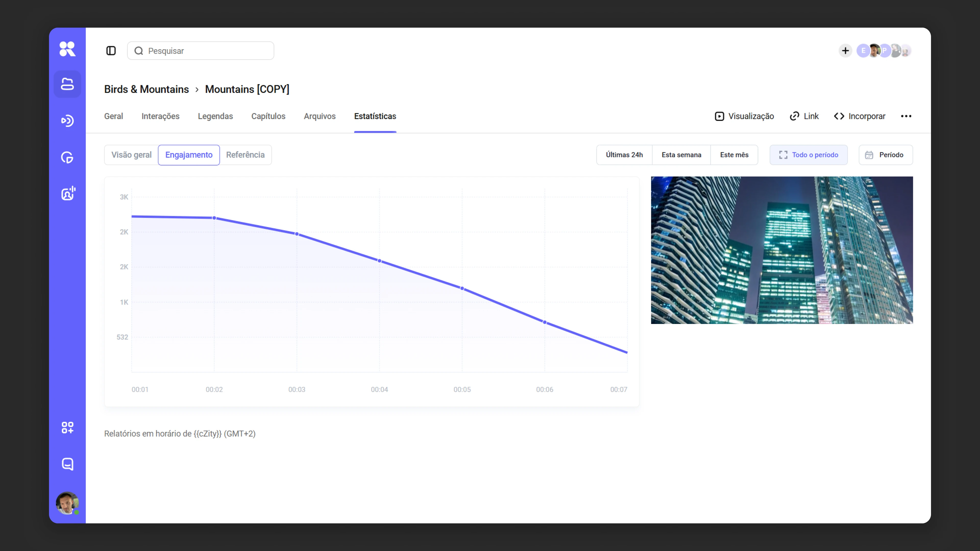Viewport: 980px width, 551px height.
Task: Select the Referência segment
Action: (245, 155)
